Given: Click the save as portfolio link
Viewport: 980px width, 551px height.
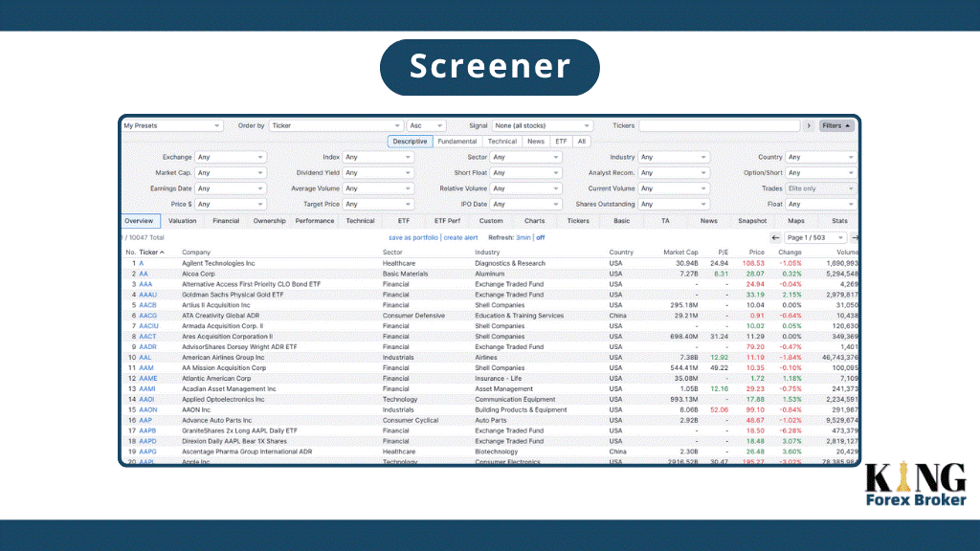Looking at the screenshot, I should (x=413, y=238).
